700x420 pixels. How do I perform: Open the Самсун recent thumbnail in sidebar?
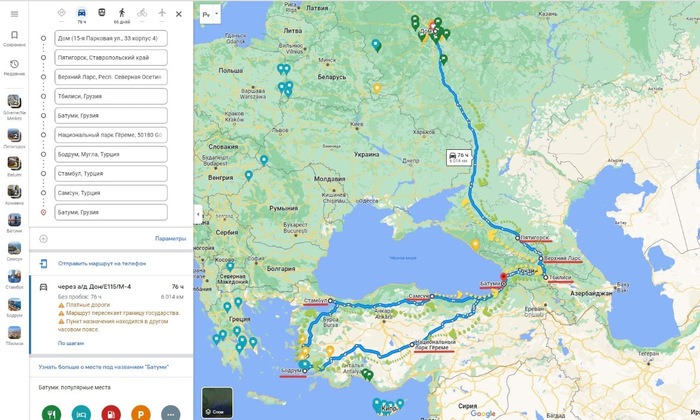click(14, 248)
